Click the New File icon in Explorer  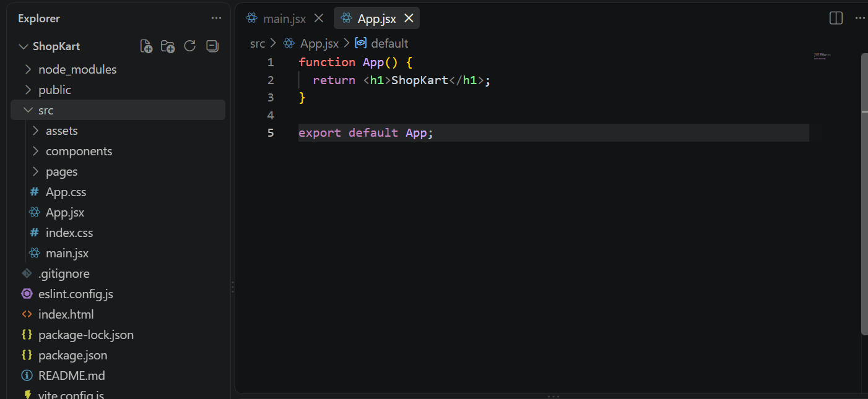coord(146,46)
